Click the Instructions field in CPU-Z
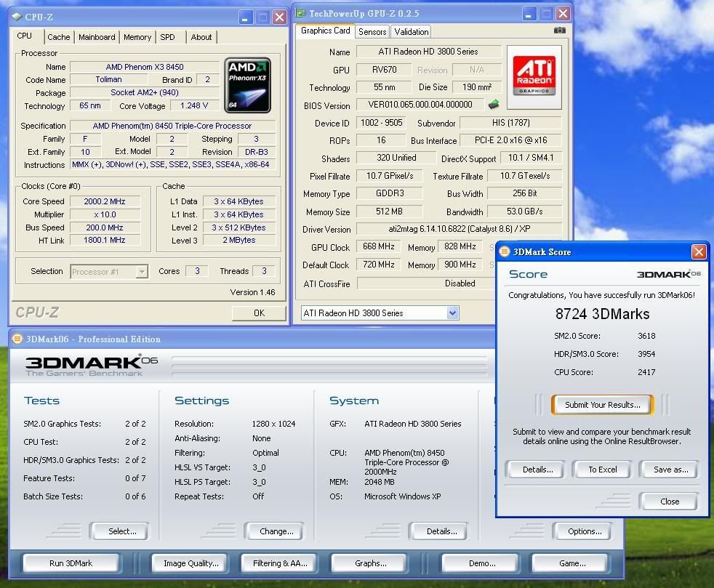The image size is (714, 588). point(172,164)
